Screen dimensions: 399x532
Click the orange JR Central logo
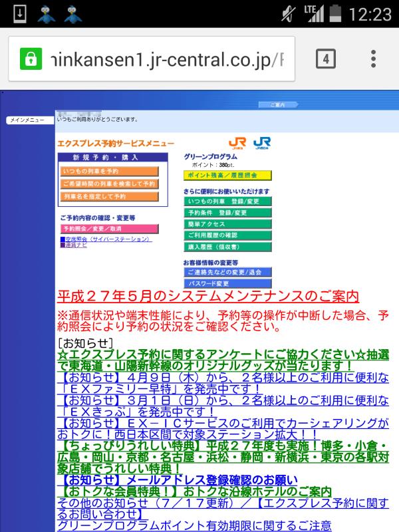point(237,143)
